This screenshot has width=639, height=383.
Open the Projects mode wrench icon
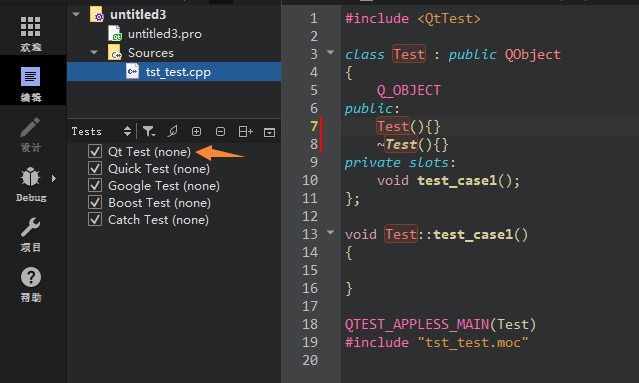tap(31, 227)
